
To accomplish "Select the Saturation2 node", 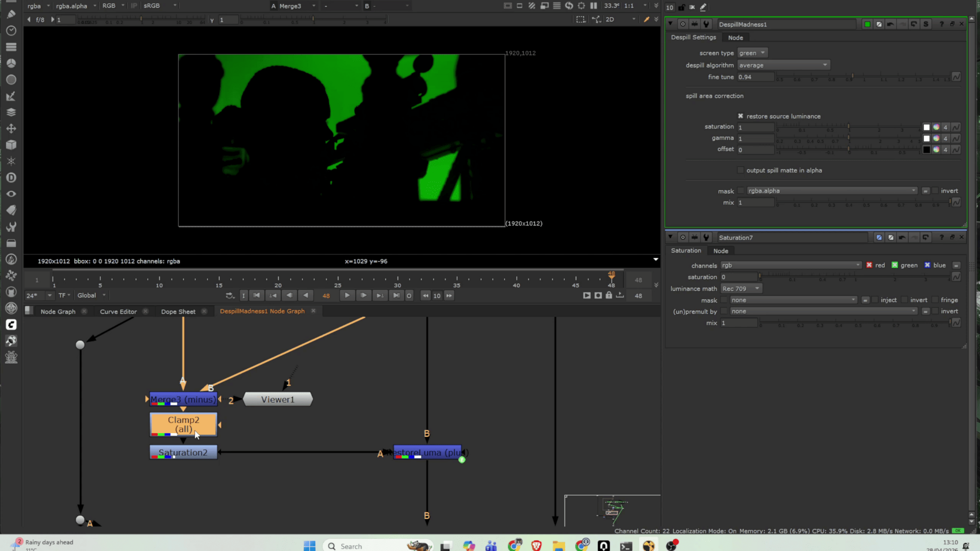I will (183, 453).
